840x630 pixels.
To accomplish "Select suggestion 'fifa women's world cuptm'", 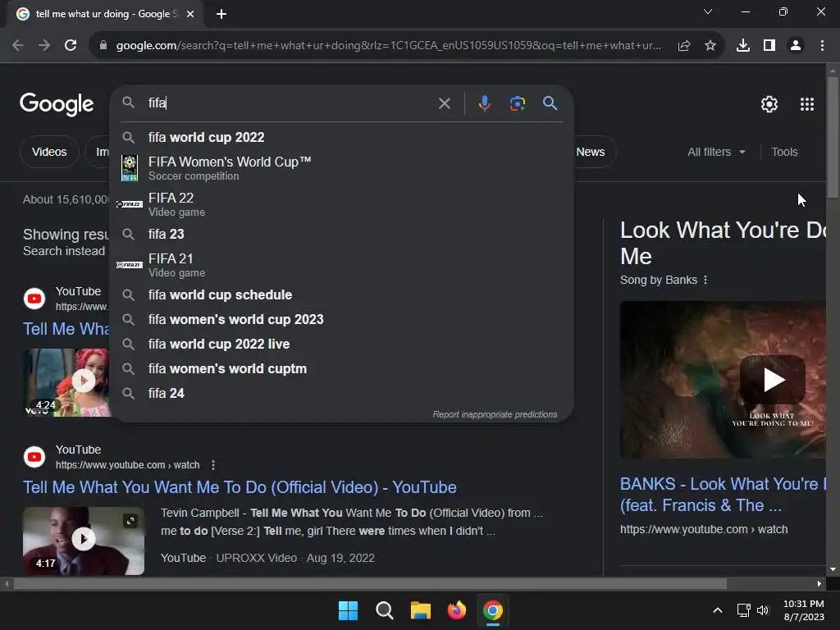I will tap(342, 368).
